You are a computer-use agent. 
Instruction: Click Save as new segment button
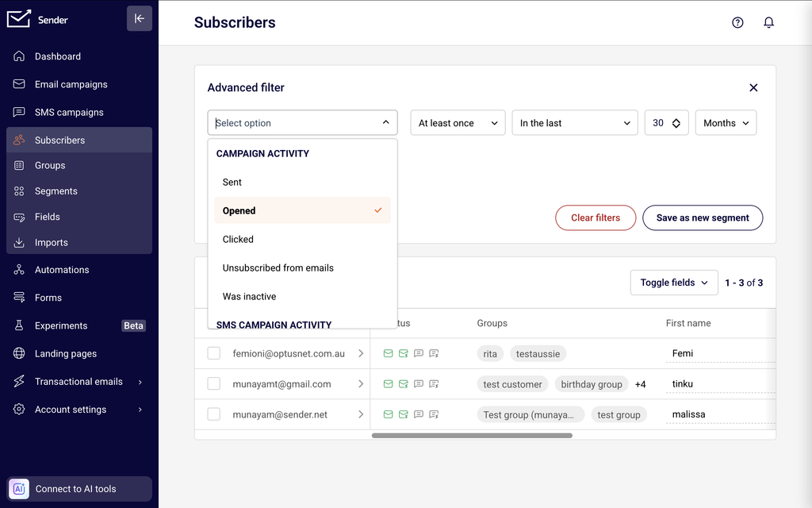703,217
